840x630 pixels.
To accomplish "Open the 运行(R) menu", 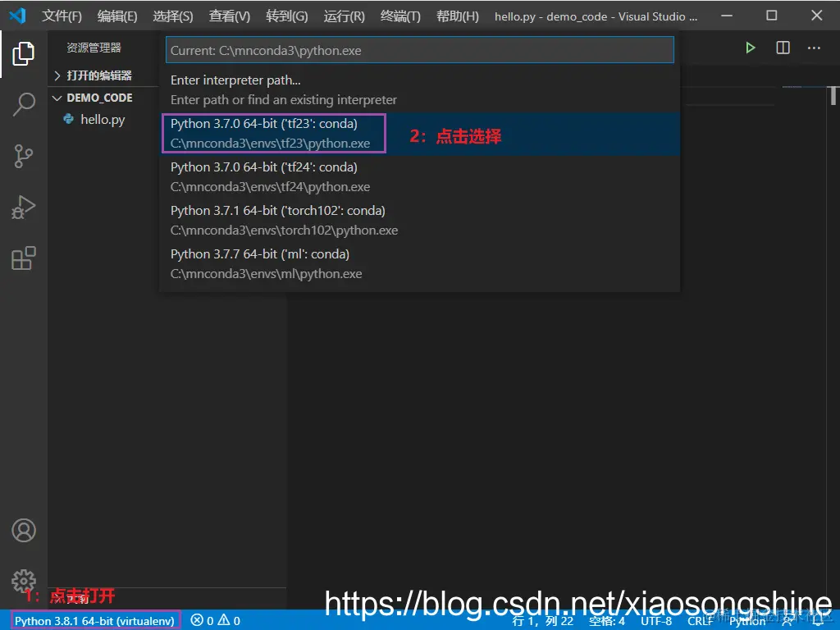I will tap(344, 16).
